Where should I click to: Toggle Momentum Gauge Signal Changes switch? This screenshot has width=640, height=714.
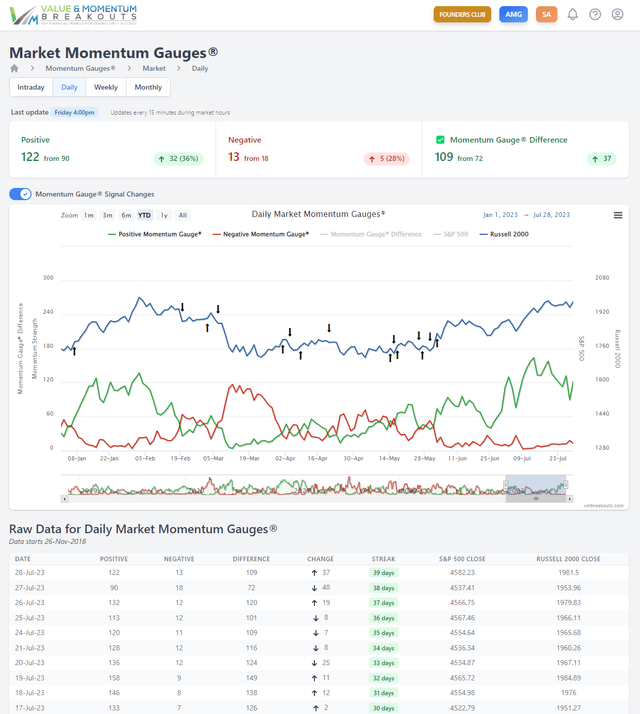point(20,194)
